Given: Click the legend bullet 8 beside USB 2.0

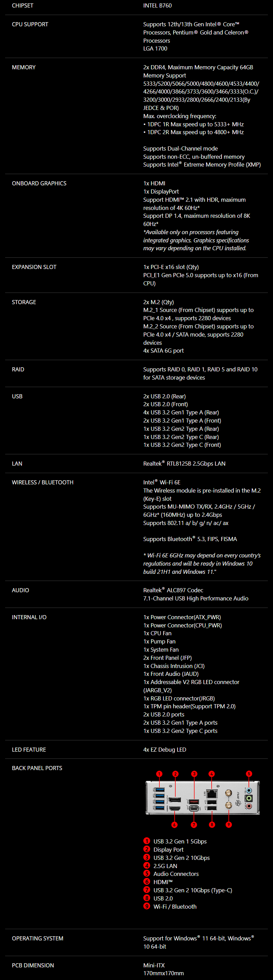Looking at the screenshot, I should tap(147, 898).
